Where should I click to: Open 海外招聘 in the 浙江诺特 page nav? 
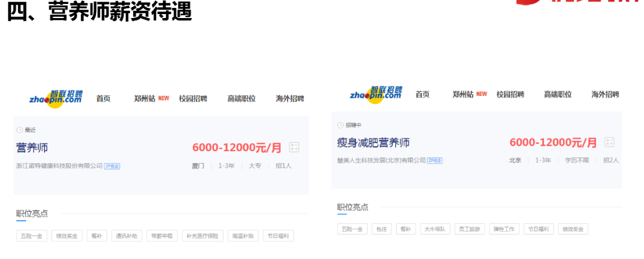(290, 99)
